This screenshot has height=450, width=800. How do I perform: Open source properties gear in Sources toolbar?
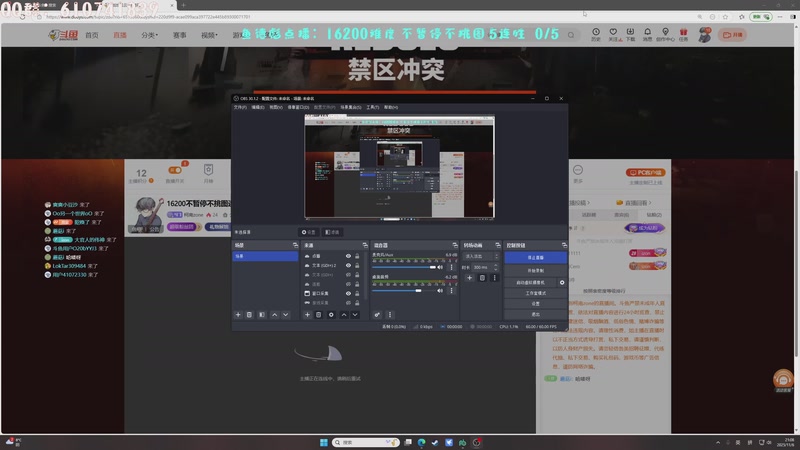331,315
